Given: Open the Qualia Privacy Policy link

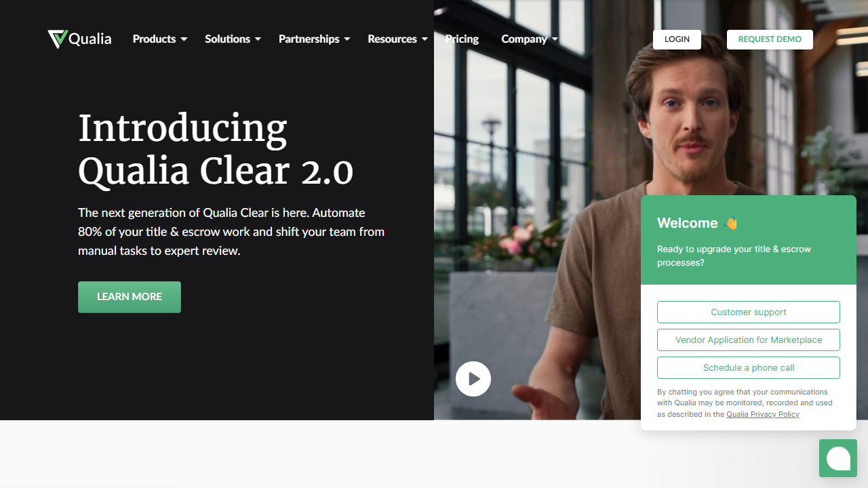Looking at the screenshot, I should coord(763,414).
